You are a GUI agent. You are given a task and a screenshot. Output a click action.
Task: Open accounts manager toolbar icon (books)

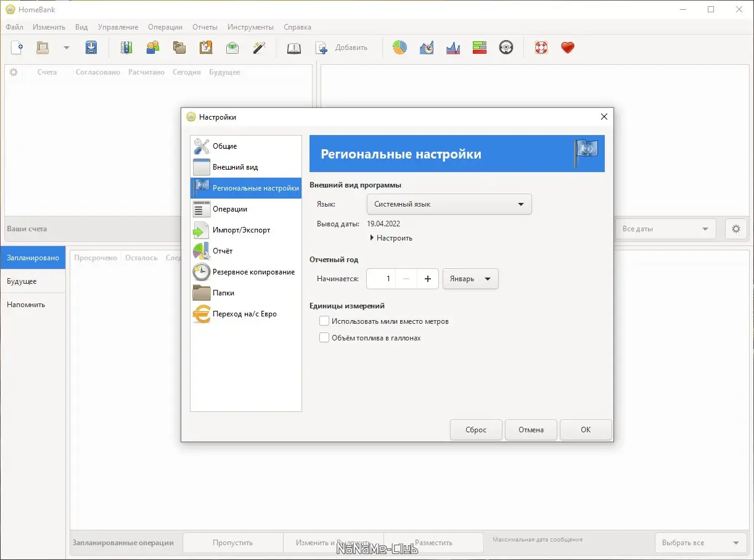click(126, 47)
